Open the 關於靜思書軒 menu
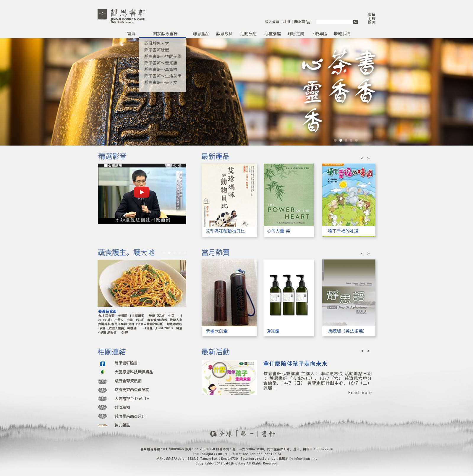The height and width of the screenshot is (476, 473). click(165, 34)
